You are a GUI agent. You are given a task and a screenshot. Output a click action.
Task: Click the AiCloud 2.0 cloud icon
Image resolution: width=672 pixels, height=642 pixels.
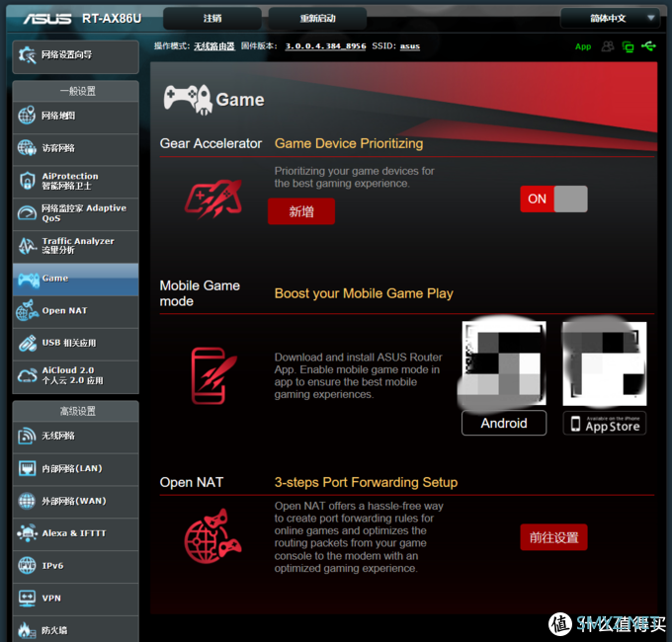(27, 375)
